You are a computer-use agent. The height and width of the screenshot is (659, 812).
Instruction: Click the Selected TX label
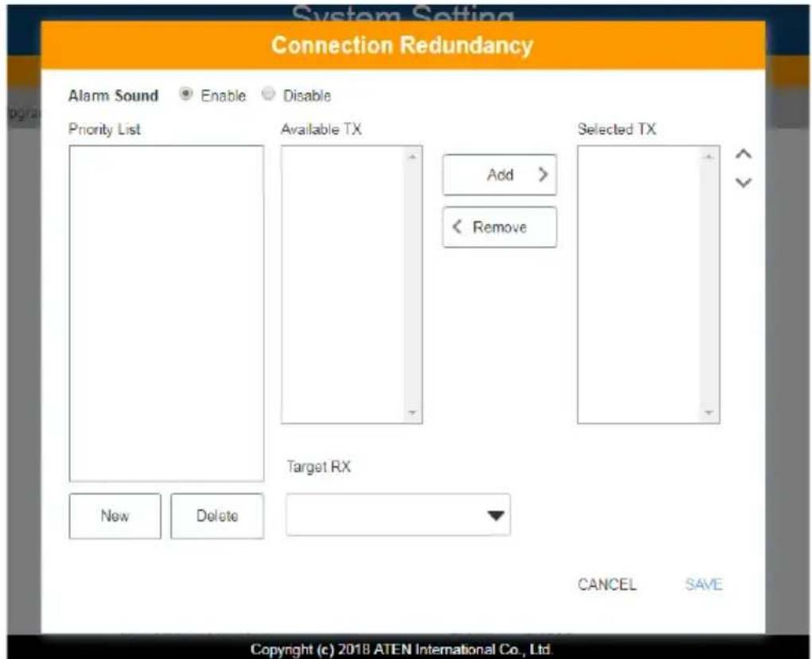[x=617, y=129]
